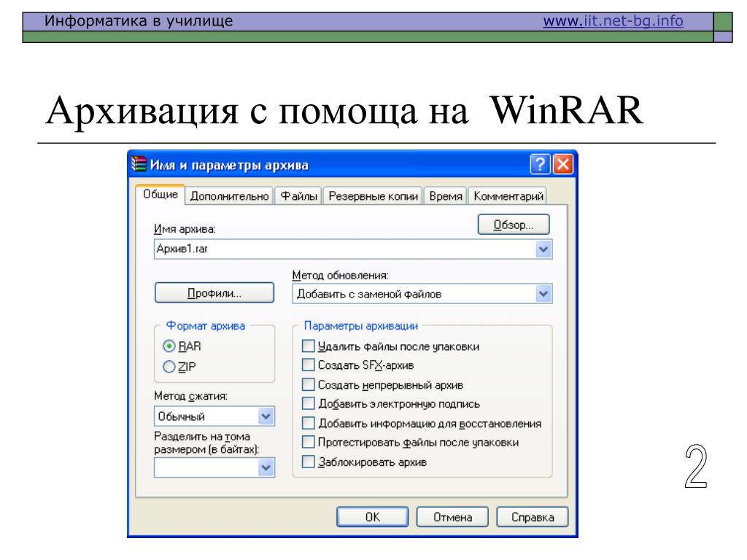
Task: Expand the volume size dropdown arrow
Action: coord(266,467)
